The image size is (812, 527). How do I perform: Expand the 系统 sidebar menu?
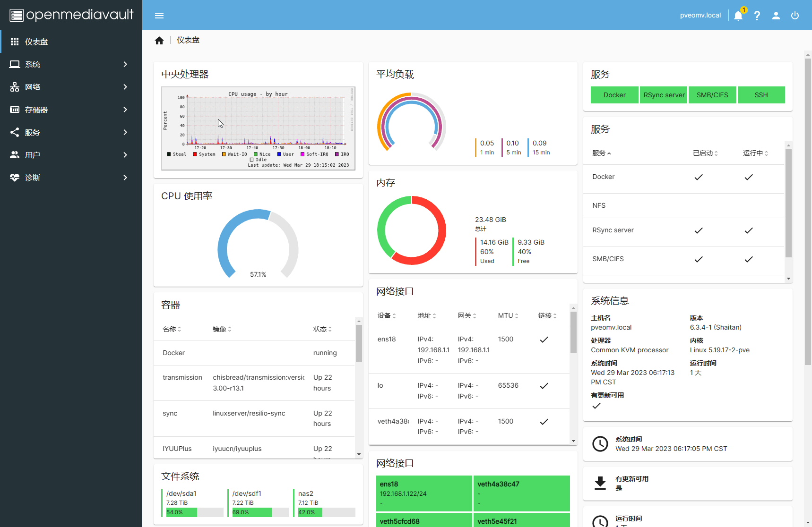pyautogui.click(x=71, y=64)
